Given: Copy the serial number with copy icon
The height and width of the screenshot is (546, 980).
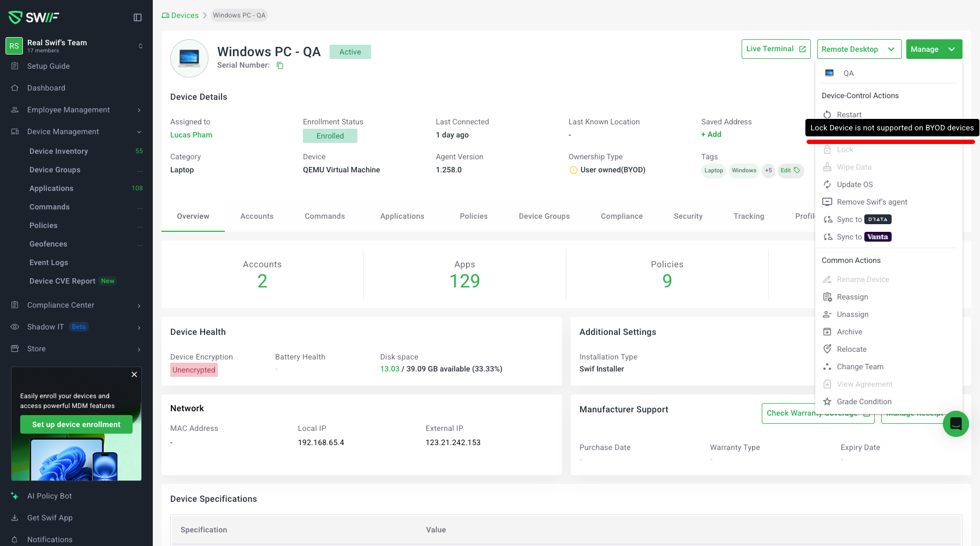Looking at the screenshot, I should point(280,65).
